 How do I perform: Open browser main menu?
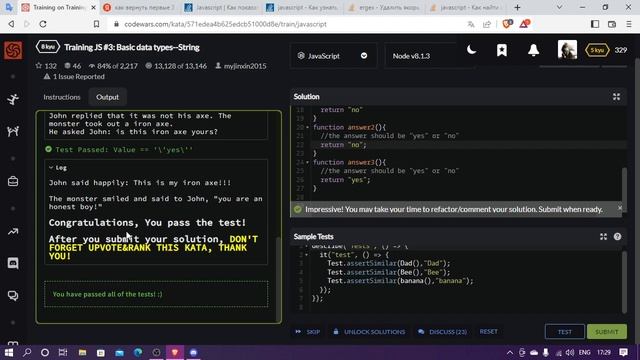(629, 24)
